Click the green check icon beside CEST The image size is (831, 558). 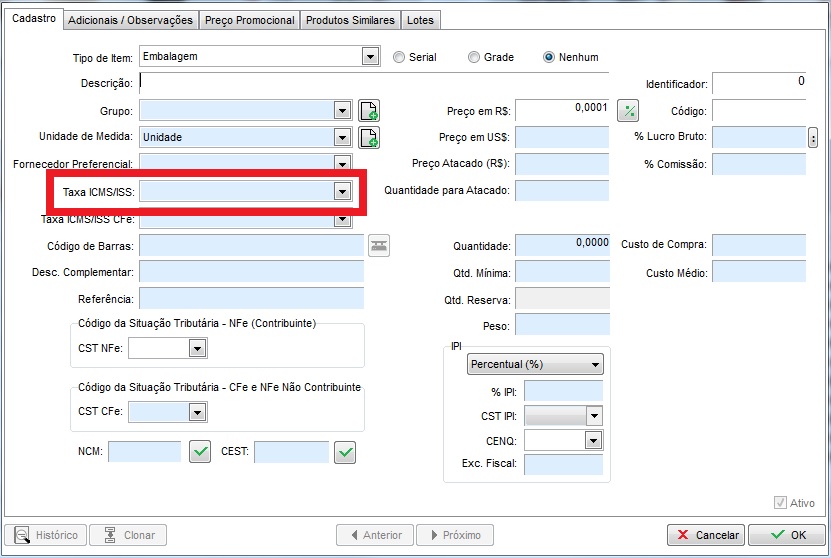[x=345, y=452]
